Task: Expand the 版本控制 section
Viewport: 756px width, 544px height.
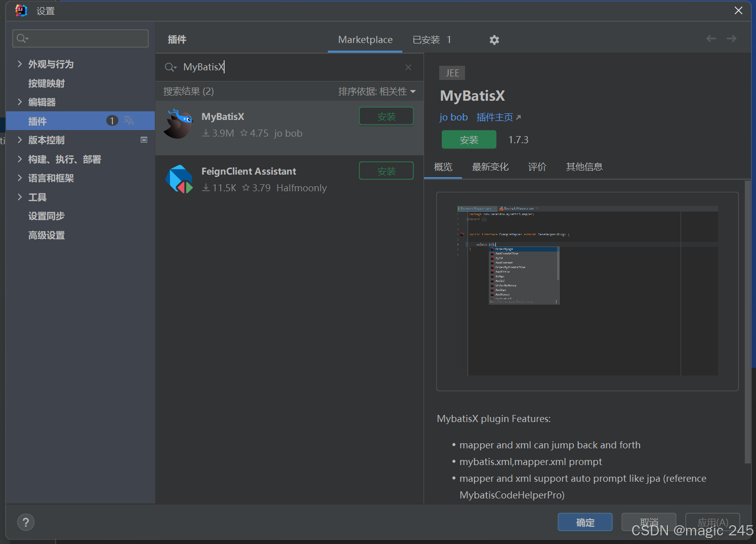Action: (x=20, y=140)
